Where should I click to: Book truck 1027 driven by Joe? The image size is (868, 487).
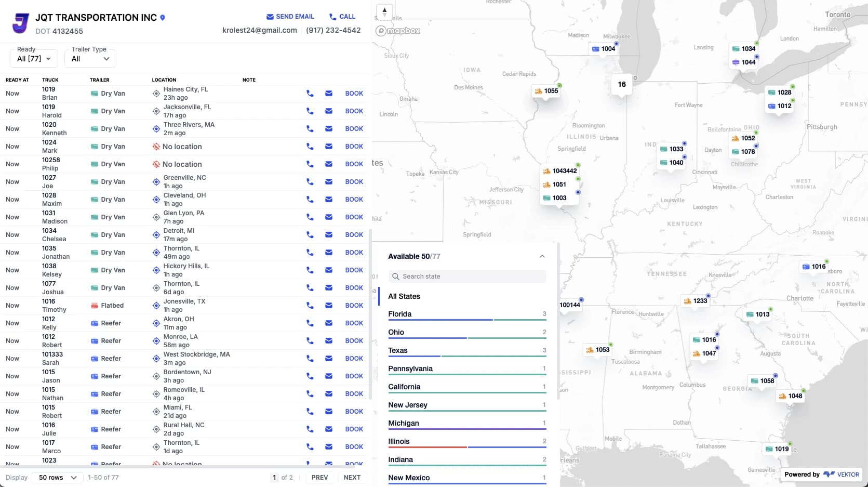click(354, 182)
